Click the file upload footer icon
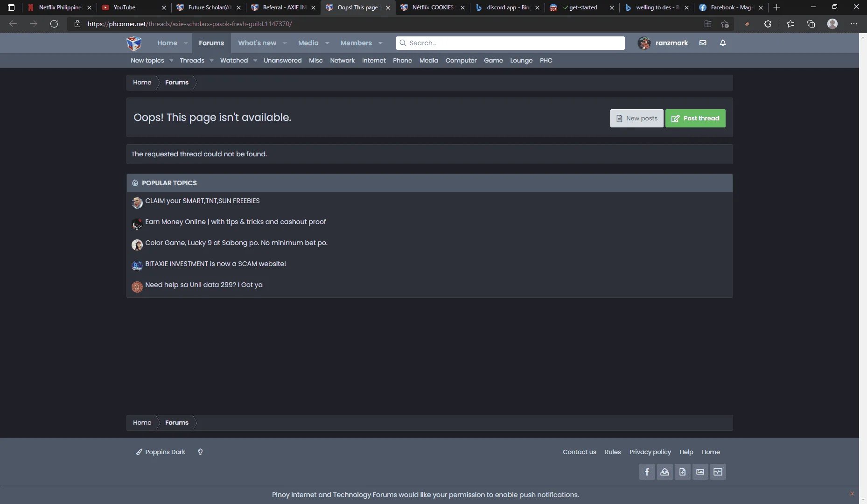 682,472
